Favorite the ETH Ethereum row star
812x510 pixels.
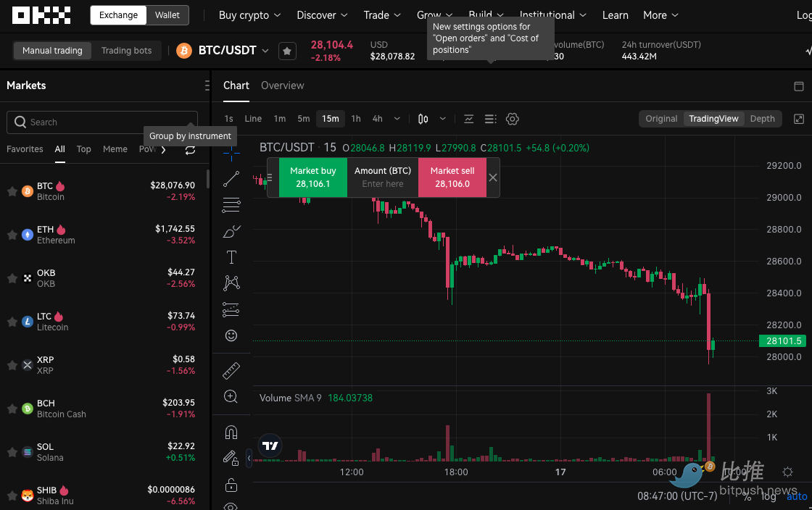[x=12, y=235]
